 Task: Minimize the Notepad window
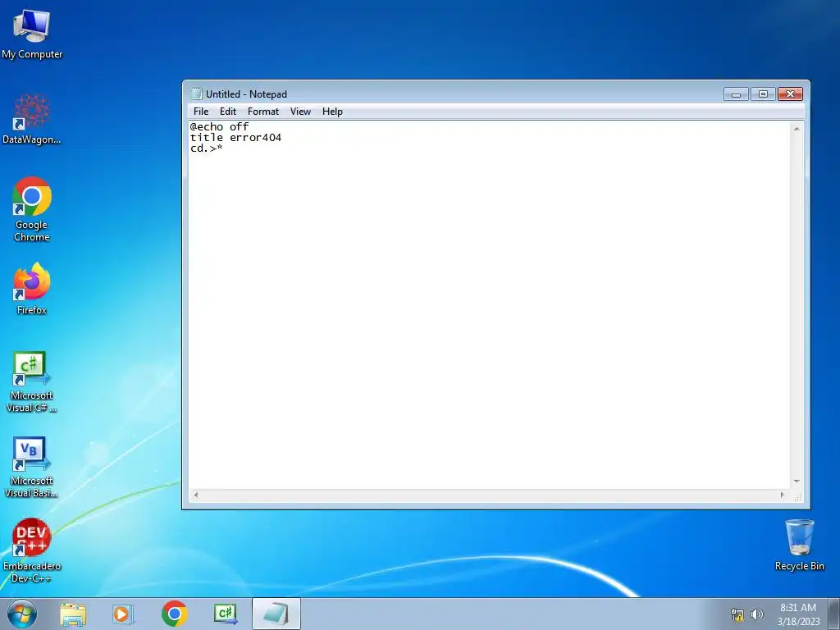[x=736, y=94]
